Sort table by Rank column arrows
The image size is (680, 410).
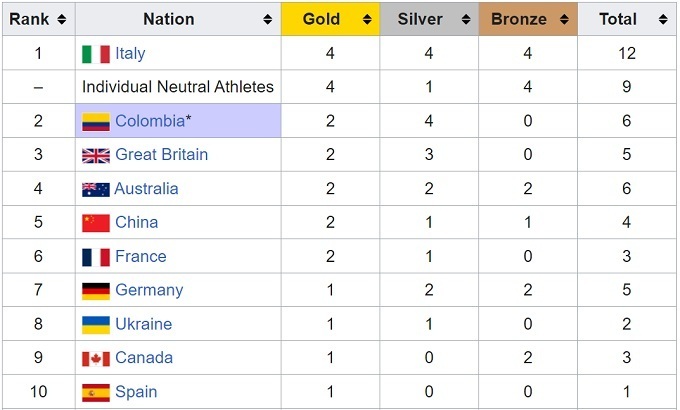(x=62, y=19)
